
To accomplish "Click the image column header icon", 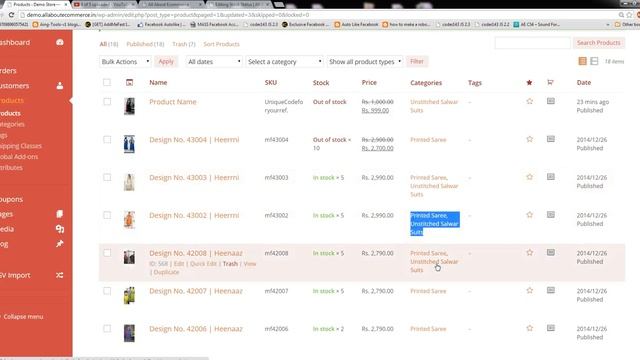I will [129, 82].
